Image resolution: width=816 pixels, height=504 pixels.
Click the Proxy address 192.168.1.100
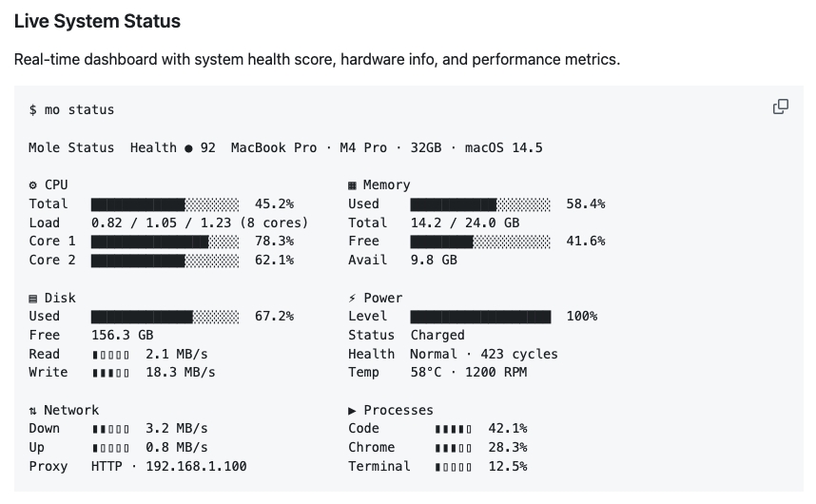(x=196, y=466)
